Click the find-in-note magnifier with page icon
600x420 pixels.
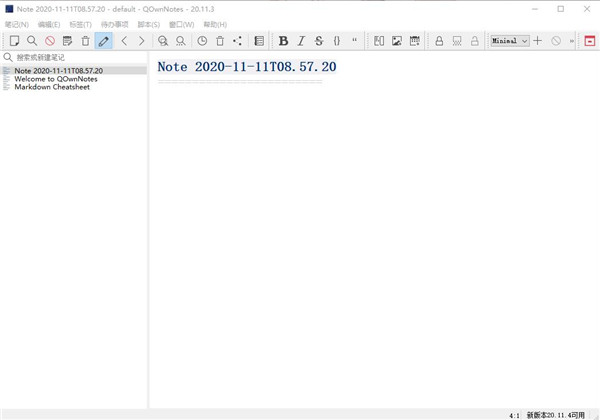tap(163, 41)
